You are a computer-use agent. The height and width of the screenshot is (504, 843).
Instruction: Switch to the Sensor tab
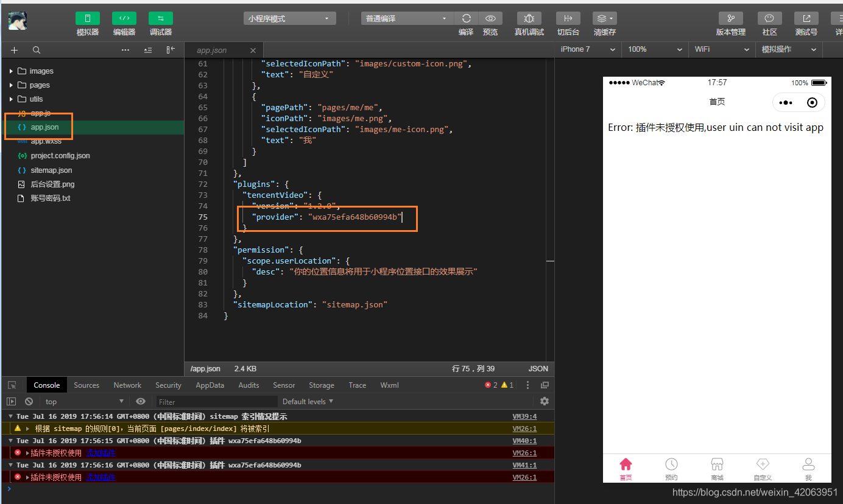click(x=284, y=385)
